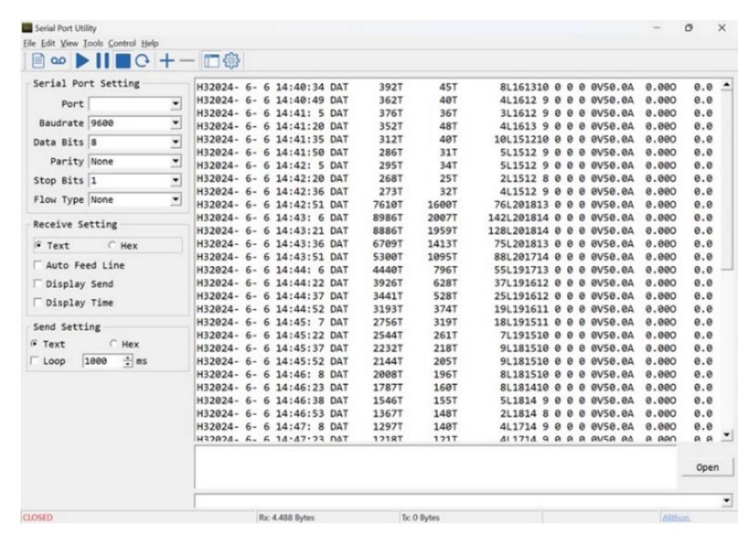
Task: Open the File menu
Action: tap(29, 43)
